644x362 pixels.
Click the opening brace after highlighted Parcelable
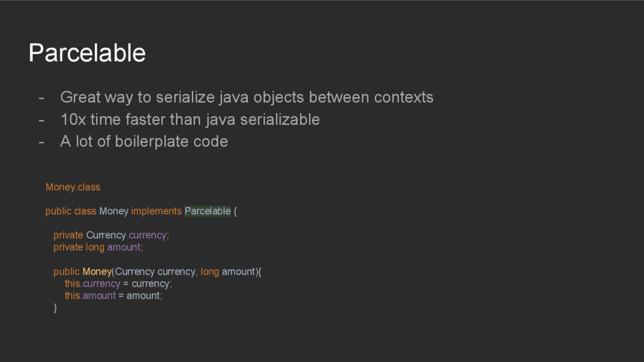point(235,211)
